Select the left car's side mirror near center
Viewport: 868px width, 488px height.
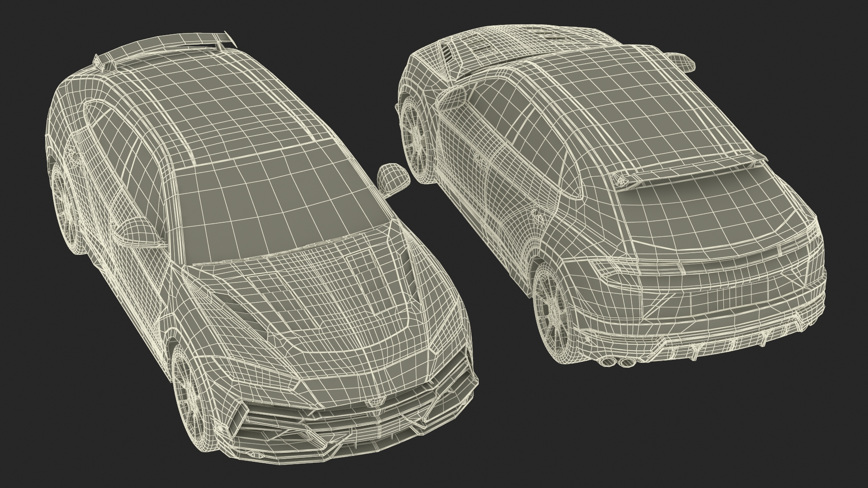click(x=394, y=179)
